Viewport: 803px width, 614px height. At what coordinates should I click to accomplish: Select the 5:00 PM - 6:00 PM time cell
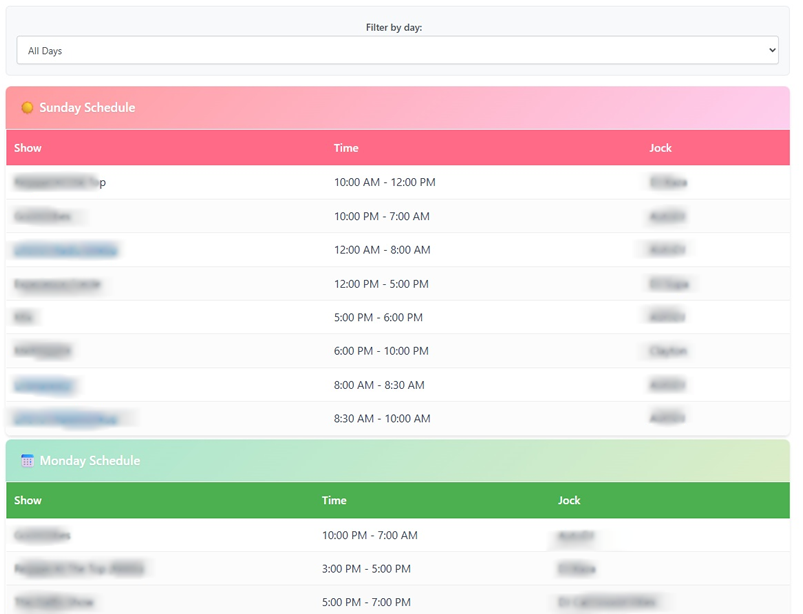tap(378, 317)
